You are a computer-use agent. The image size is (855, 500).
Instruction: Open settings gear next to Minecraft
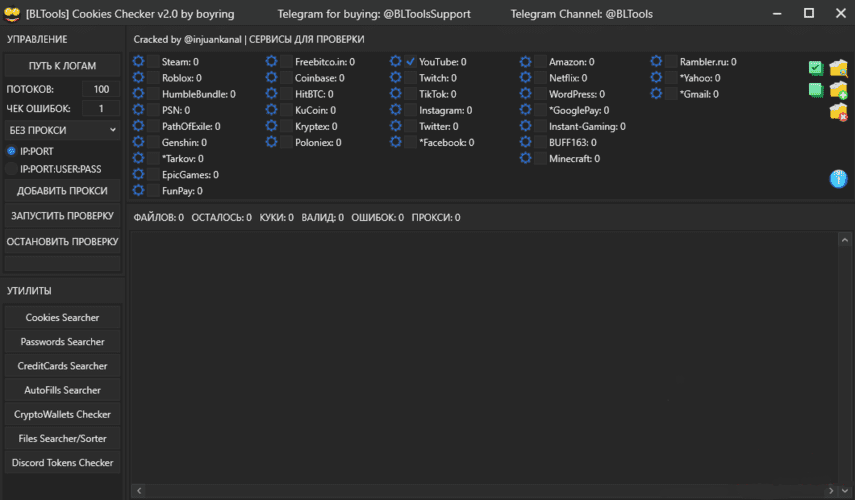[526, 158]
